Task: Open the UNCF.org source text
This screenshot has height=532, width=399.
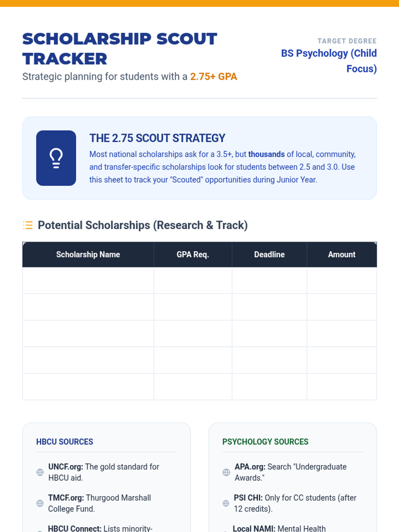Action: [104, 472]
